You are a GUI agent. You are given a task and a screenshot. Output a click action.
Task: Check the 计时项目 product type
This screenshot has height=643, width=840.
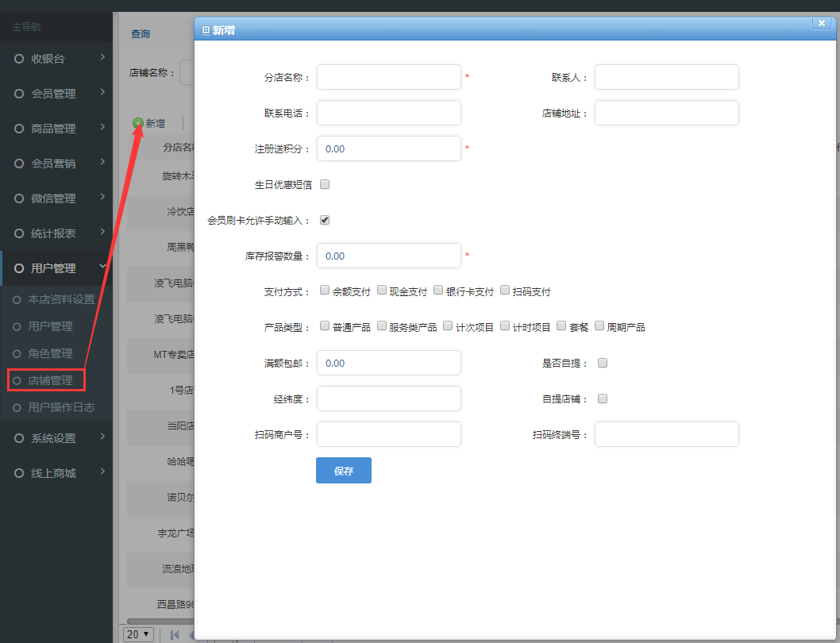click(505, 325)
